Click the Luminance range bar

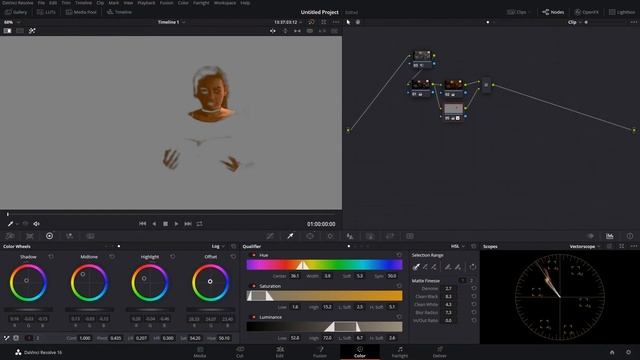324,327
